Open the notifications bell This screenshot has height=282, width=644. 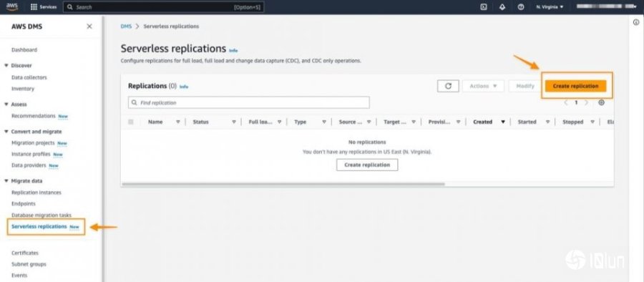502,7
